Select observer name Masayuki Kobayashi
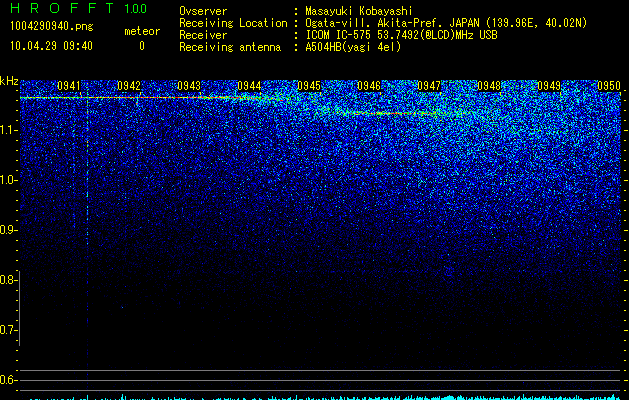629x400 pixels. (x=359, y=11)
